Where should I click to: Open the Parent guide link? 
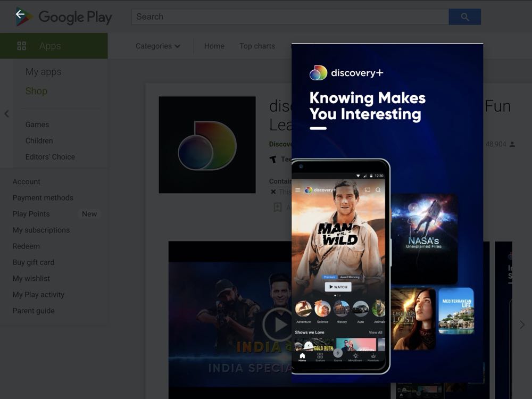click(34, 311)
